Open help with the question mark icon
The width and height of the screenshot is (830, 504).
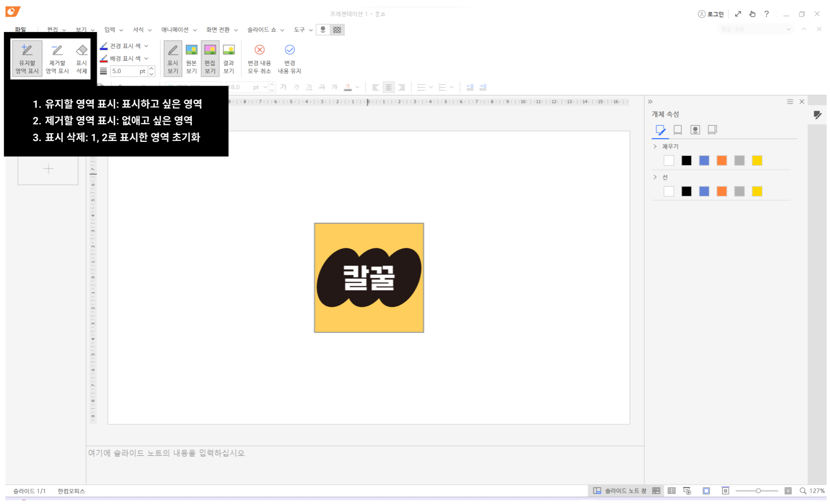click(x=766, y=14)
